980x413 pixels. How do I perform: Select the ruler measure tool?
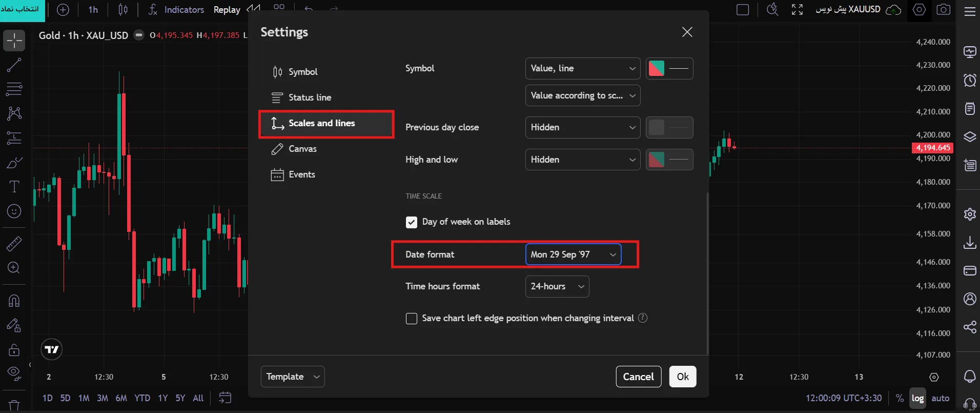(x=14, y=244)
